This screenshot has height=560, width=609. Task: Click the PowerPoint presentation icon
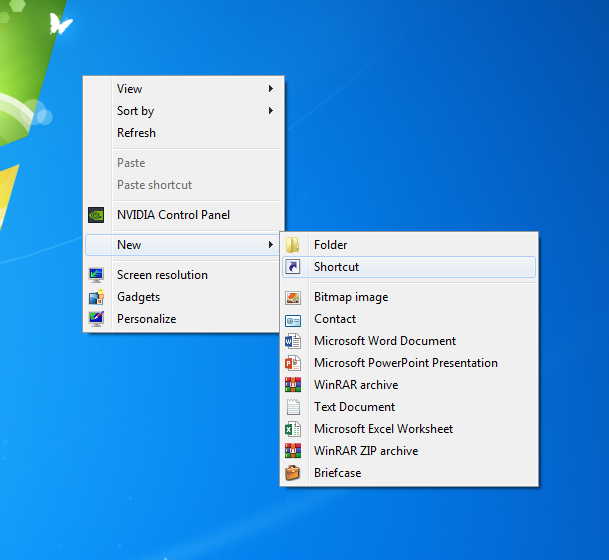[x=293, y=363]
